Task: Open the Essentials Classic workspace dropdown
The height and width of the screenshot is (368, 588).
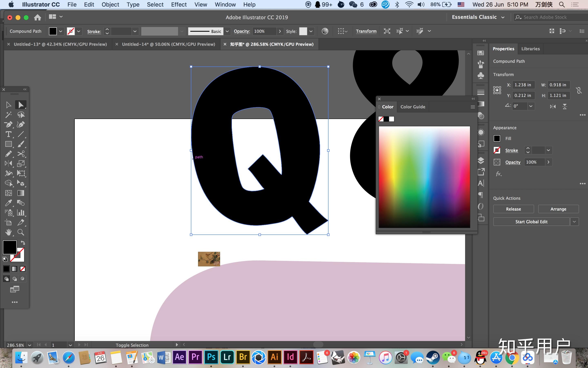Action: 478,17
